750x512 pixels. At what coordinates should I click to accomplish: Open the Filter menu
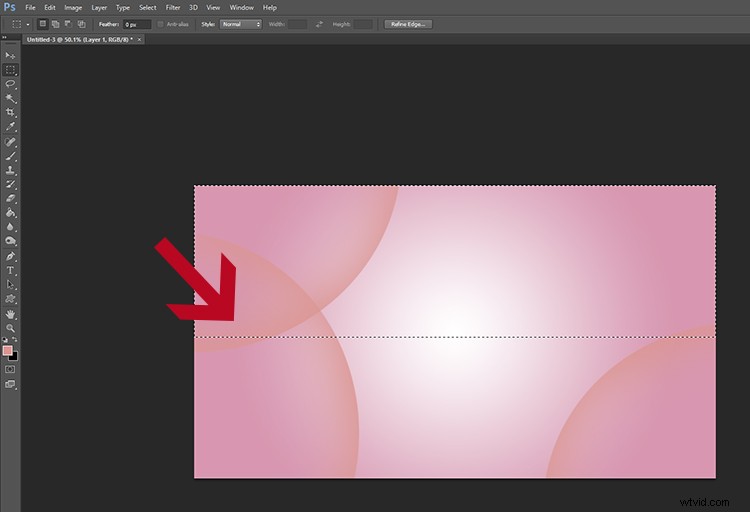click(x=173, y=8)
